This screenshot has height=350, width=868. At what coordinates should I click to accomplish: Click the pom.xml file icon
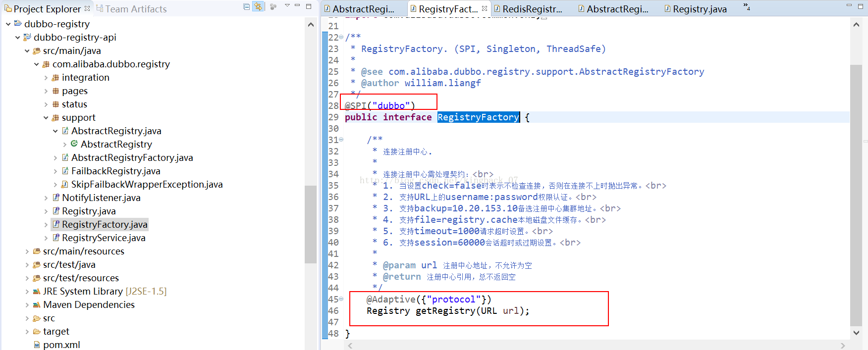coord(37,345)
